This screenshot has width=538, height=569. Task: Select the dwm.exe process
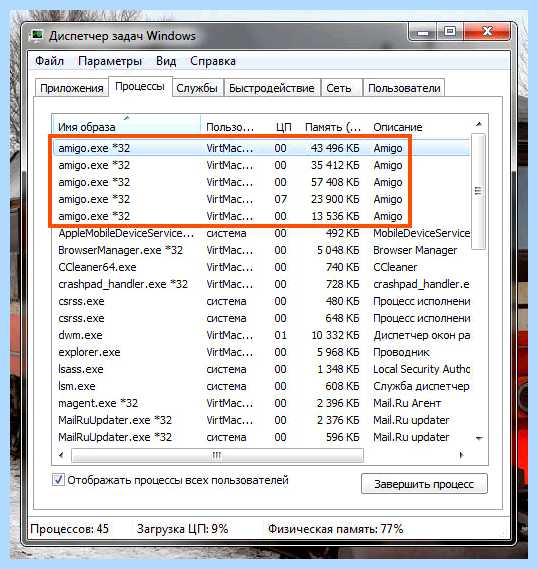(262, 335)
